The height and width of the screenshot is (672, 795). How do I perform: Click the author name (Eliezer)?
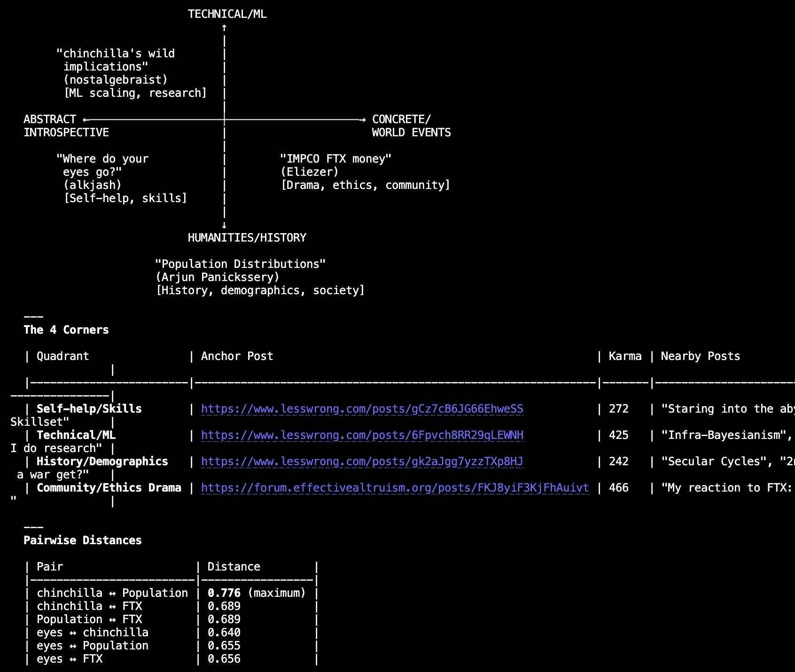pyautogui.click(x=310, y=172)
